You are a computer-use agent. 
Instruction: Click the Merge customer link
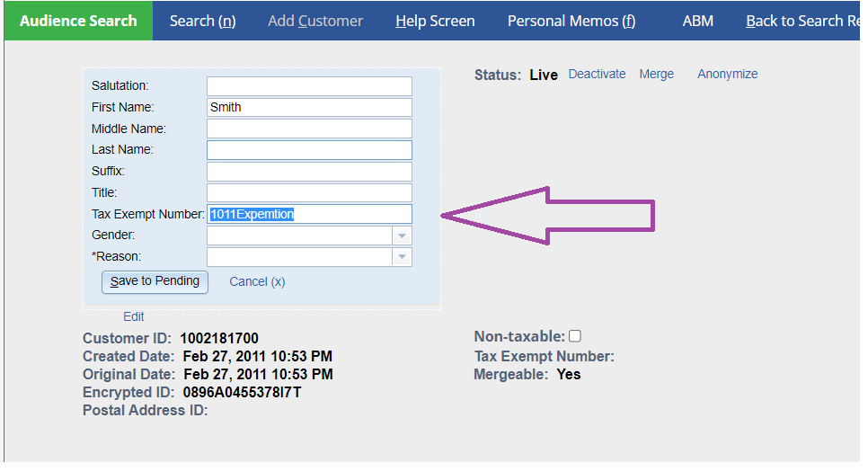(x=656, y=75)
